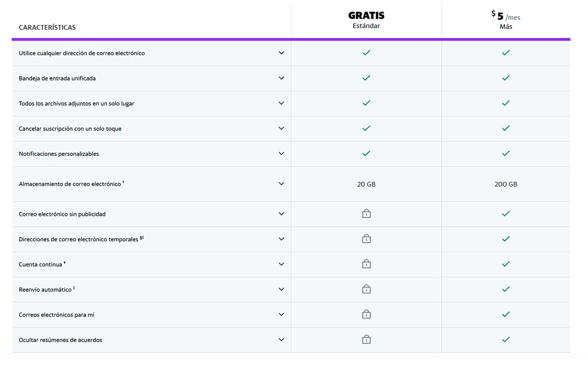Image resolution: width=588 pixels, height=367 pixels.
Task: Expand Utilice cualquier dirección de correo electrónico
Action: click(x=281, y=53)
